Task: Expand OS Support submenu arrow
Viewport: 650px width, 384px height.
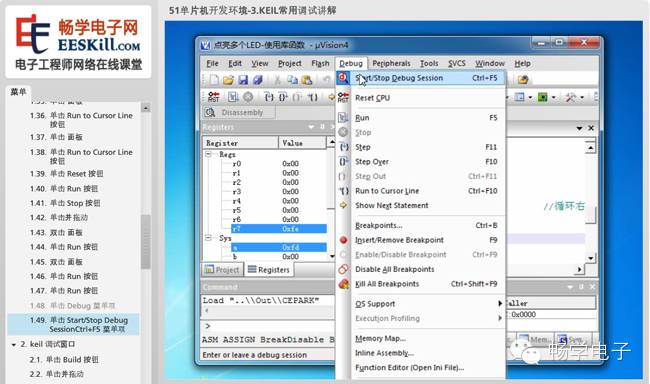Action: (500, 304)
